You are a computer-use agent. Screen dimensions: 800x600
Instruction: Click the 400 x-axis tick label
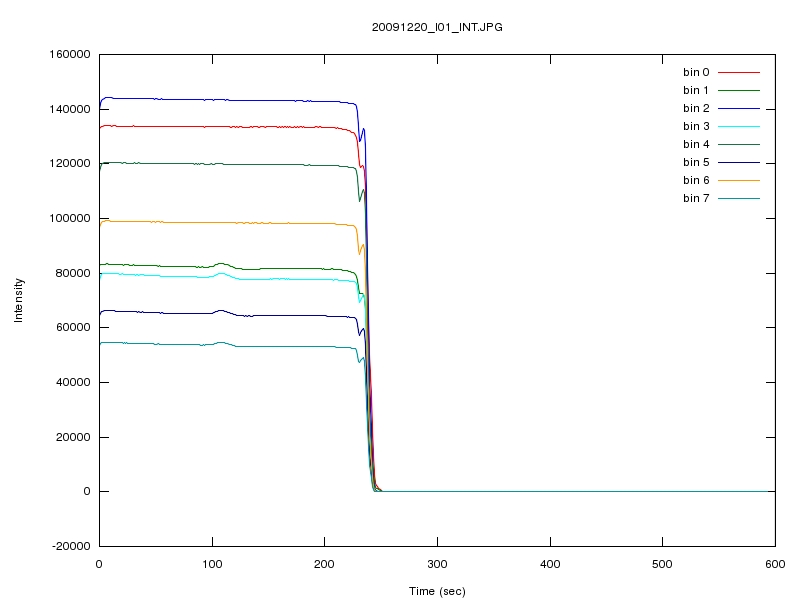[x=550, y=564]
